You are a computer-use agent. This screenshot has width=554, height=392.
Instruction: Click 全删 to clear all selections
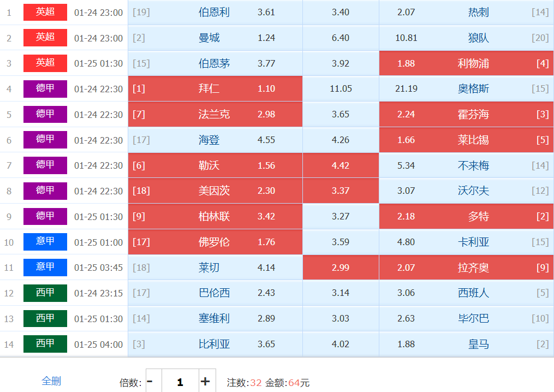[51, 381]
